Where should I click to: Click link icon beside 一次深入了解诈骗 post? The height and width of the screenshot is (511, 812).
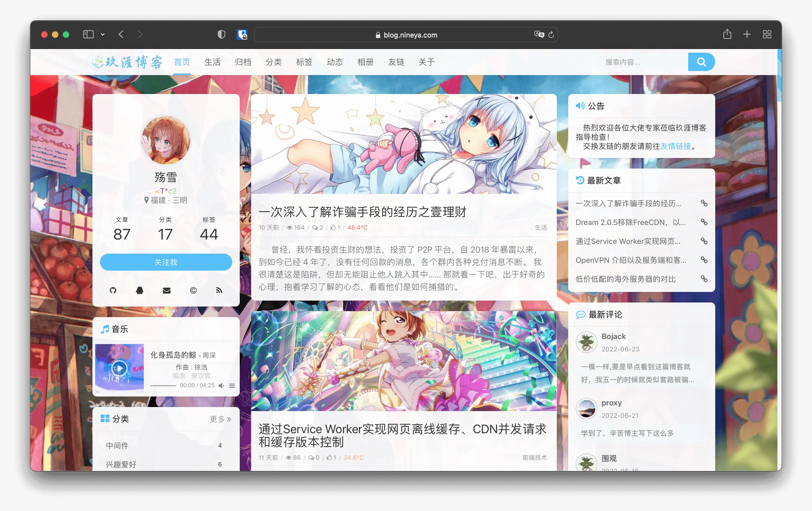(x=704, y=203)
